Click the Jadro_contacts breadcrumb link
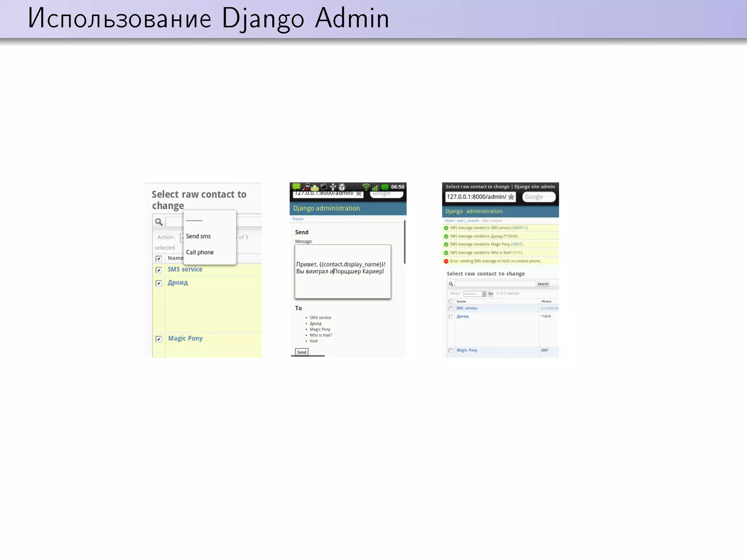This screenshot has height=560, width=747. (x=468, y=221)
